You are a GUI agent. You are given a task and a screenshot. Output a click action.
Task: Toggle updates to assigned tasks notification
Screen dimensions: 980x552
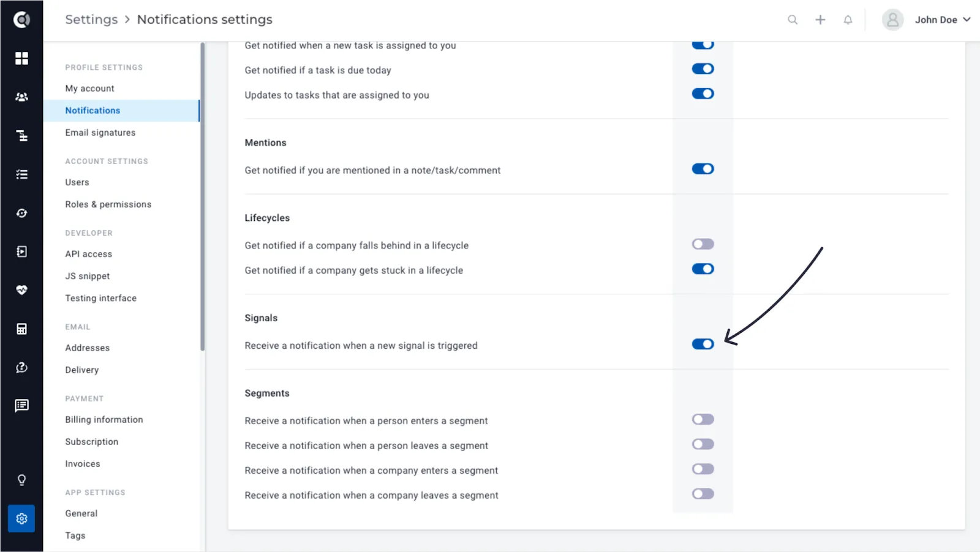[x=703, y=94]
